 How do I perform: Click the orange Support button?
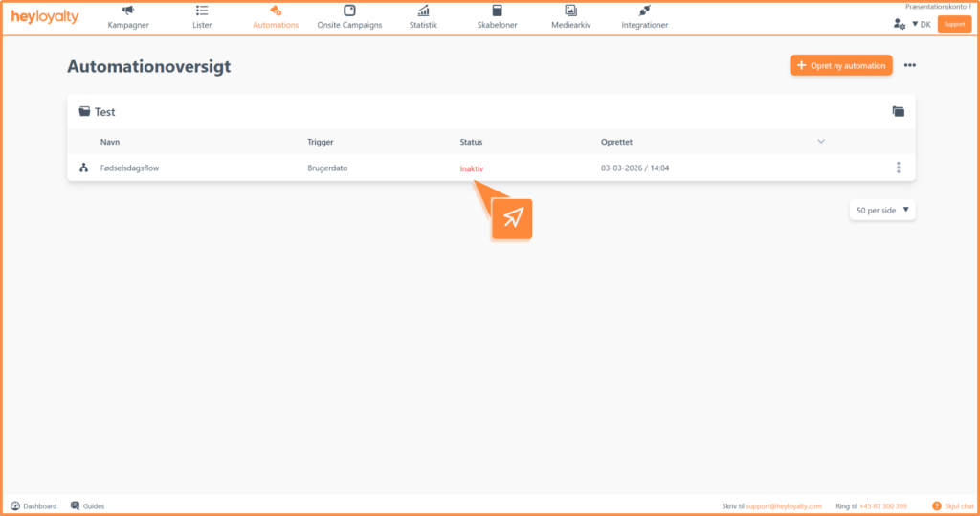click(954, 24)
